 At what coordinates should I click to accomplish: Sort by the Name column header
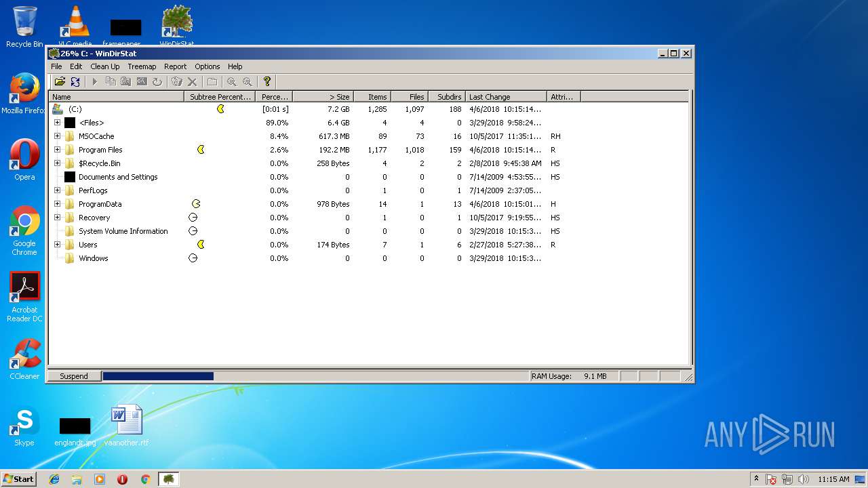click(117, 97)
